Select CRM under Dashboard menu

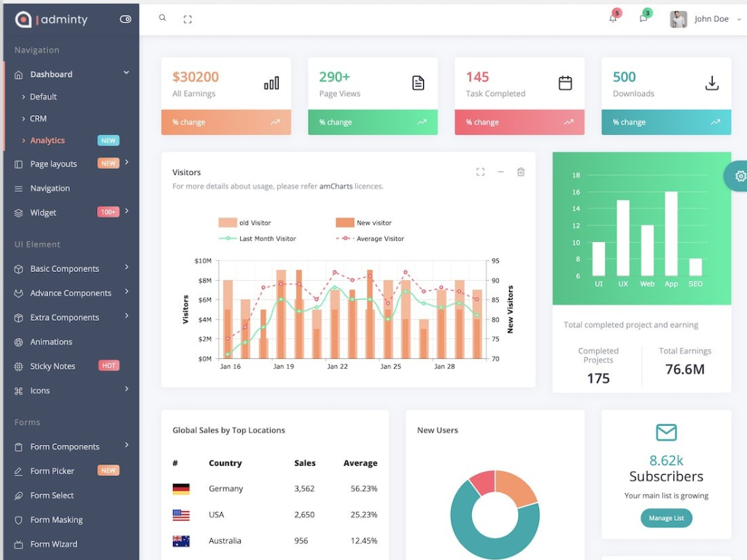click(38, 118)
